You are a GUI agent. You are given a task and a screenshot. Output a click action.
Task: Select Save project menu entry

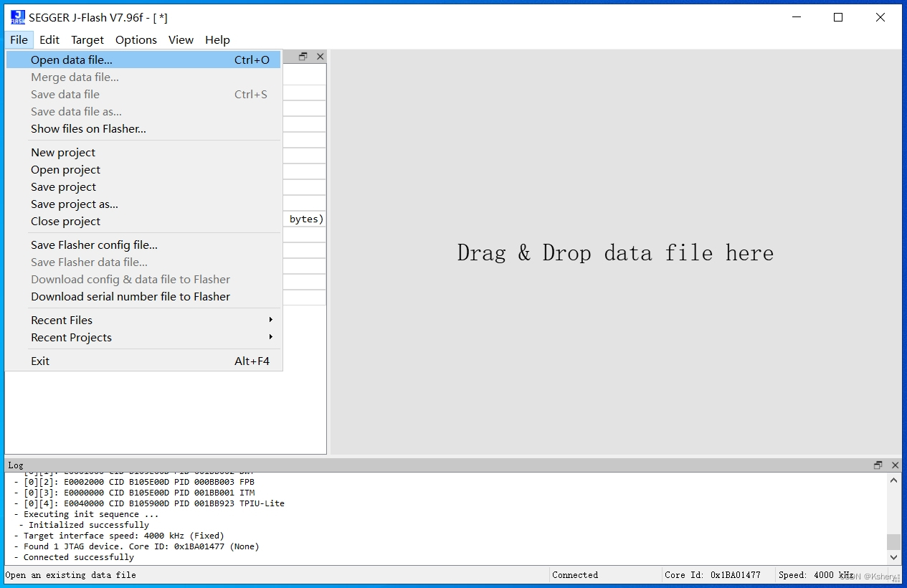tap(143, 187)
